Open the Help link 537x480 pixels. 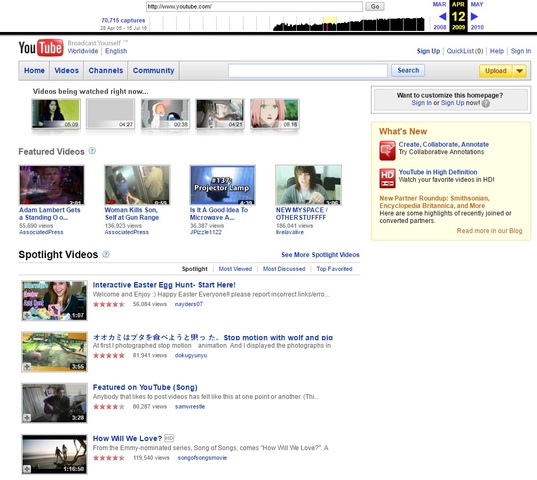click(x=497, y=51)
